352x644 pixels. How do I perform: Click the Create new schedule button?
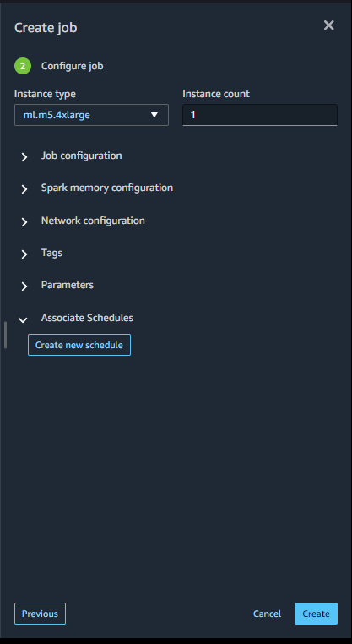point(79,345)
